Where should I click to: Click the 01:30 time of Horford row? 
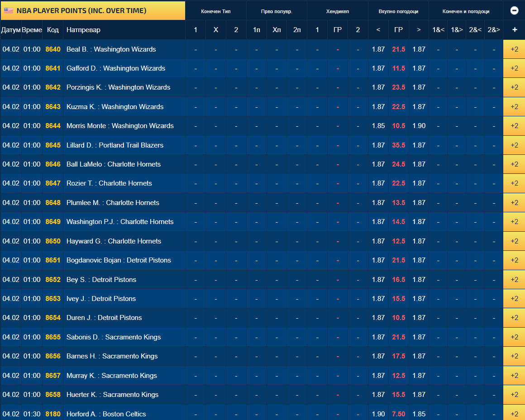pyautogui.click(x=32, y=414)
